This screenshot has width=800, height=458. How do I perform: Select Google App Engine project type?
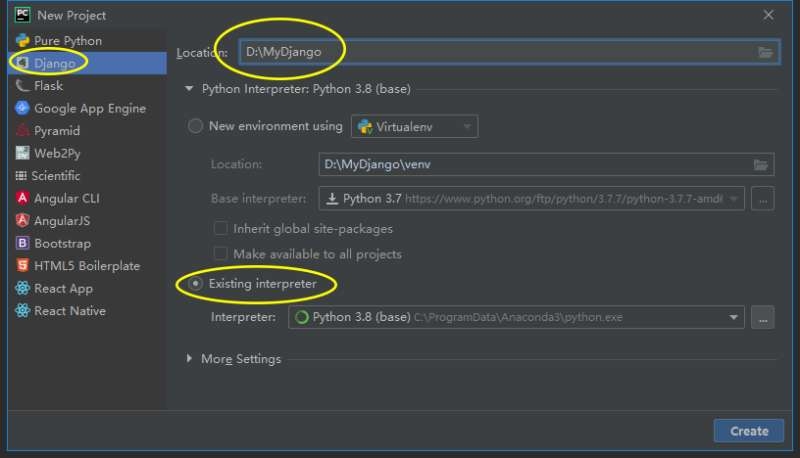[89, 108]
